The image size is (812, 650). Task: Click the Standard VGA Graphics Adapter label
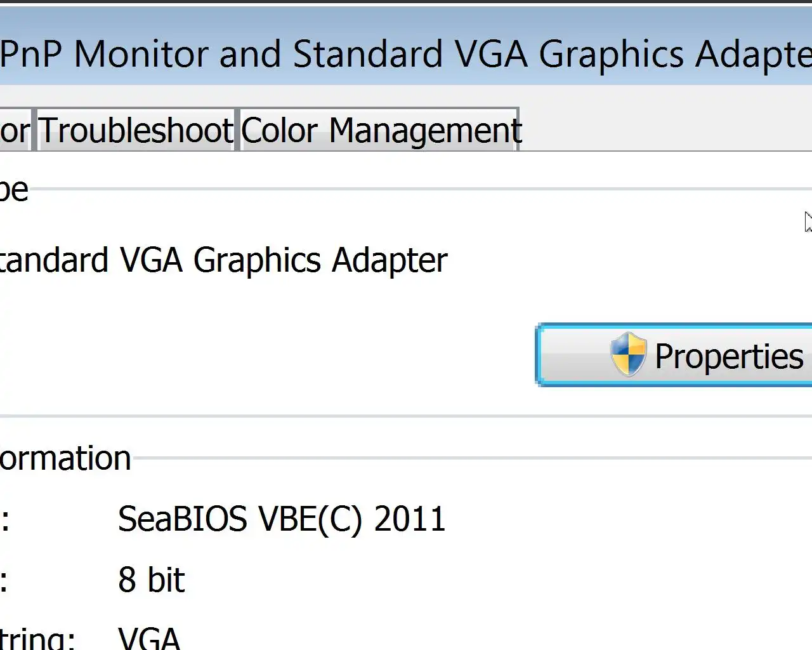point(223,260)
